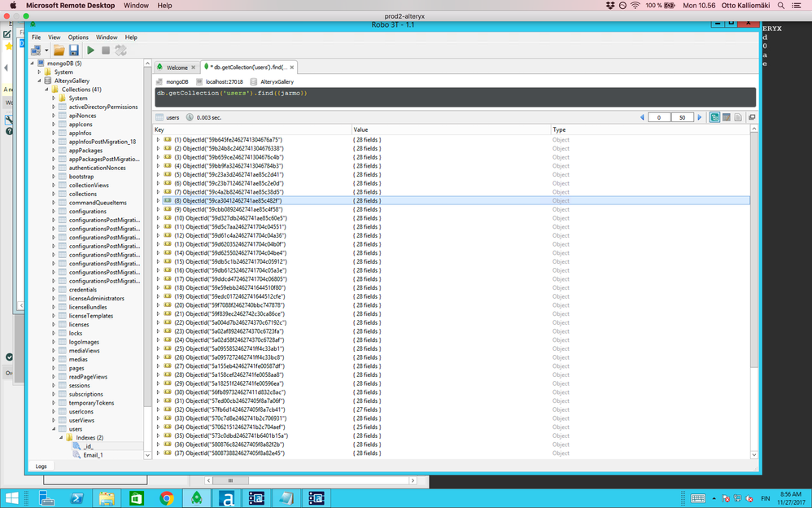Switch to the Welcome tab
The height and width of the screenshot is (508, 812).
[177, 68]
